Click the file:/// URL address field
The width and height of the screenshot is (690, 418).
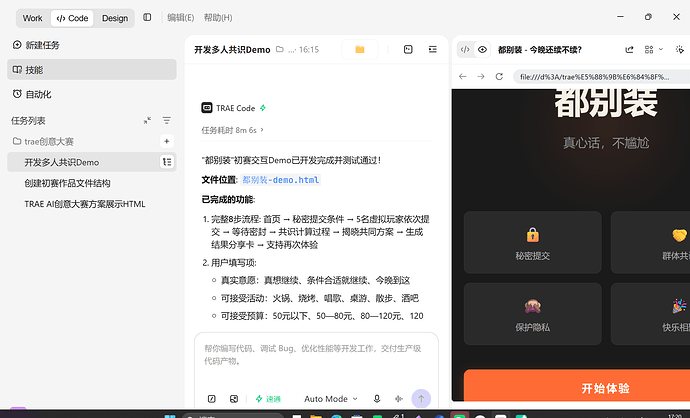click(x=602, y=77)
